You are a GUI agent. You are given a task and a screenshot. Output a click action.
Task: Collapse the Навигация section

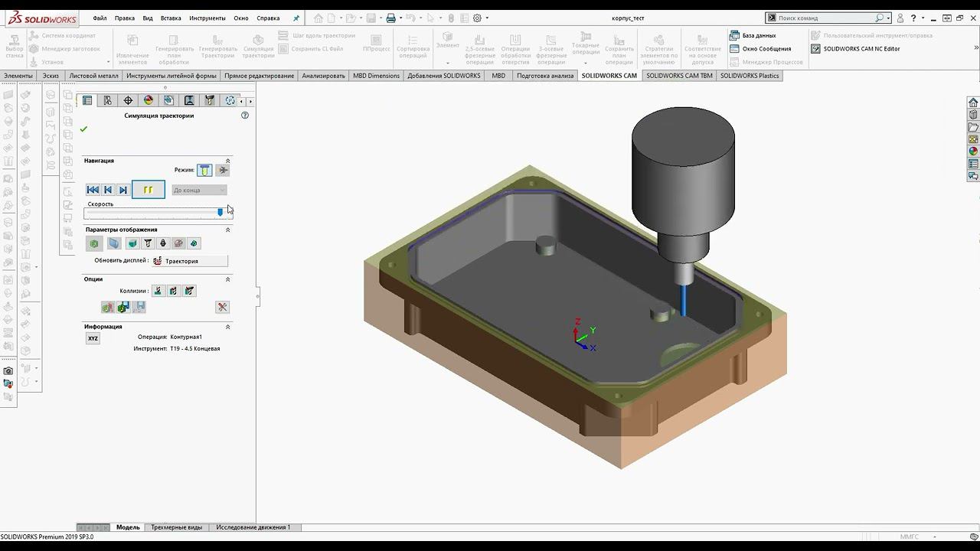coord(227,161)
